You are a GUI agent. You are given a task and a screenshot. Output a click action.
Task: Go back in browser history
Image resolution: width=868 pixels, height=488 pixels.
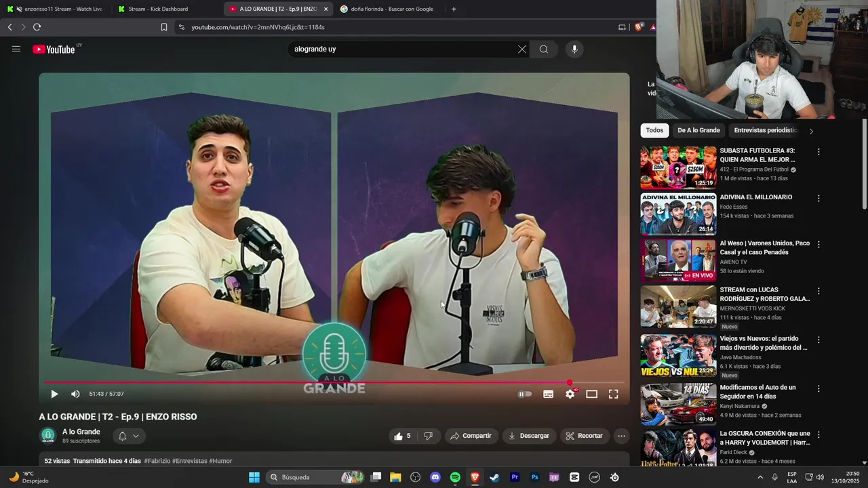tap(9, 27)
